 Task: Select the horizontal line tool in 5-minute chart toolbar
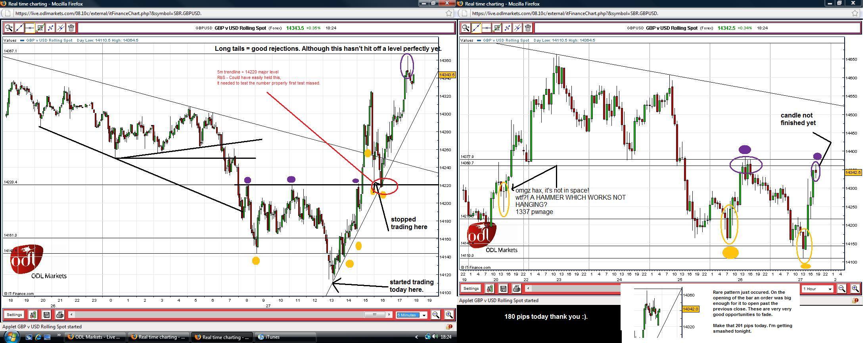(x=29, y=28)
